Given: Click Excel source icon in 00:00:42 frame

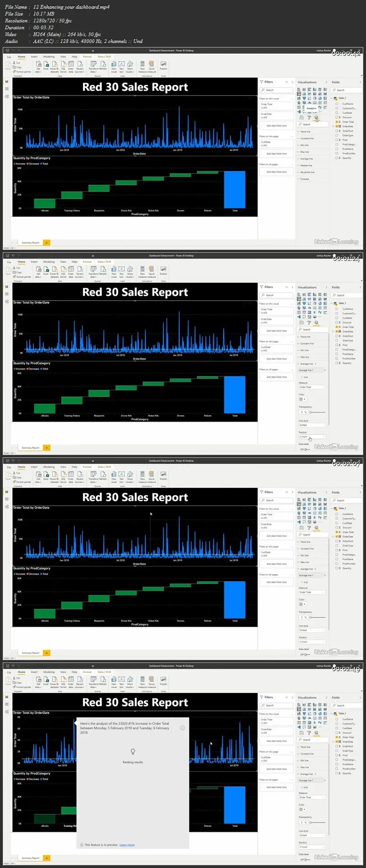Looking at the screenshot, I should (x=46, y=64).
